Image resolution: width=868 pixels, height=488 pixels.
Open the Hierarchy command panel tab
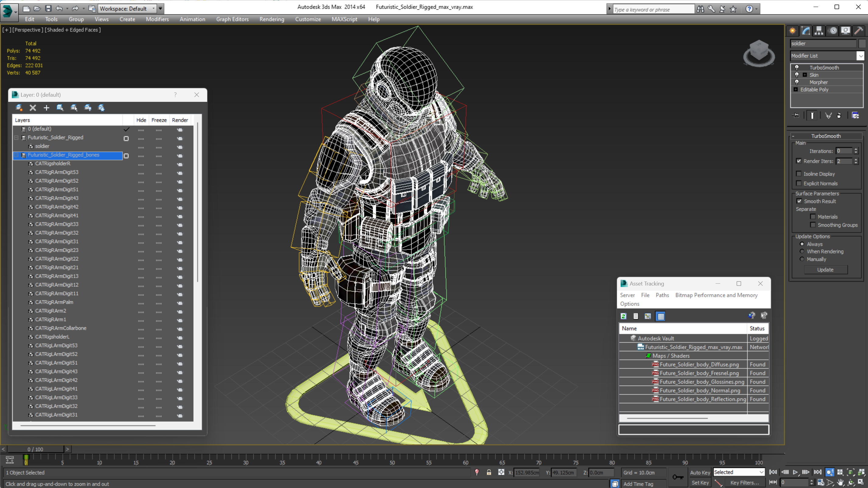[x=819, y=31]
